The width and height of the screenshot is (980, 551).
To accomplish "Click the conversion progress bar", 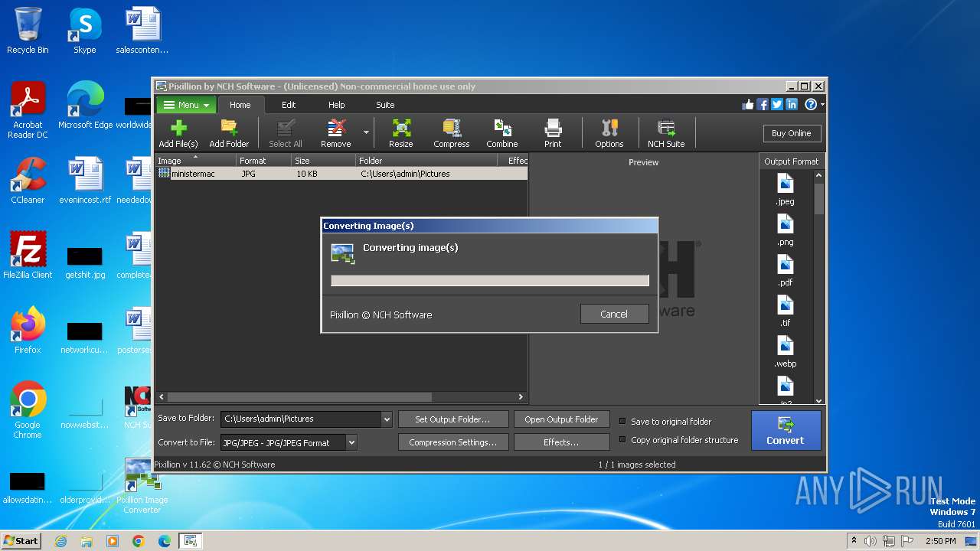I will point(490,281).
